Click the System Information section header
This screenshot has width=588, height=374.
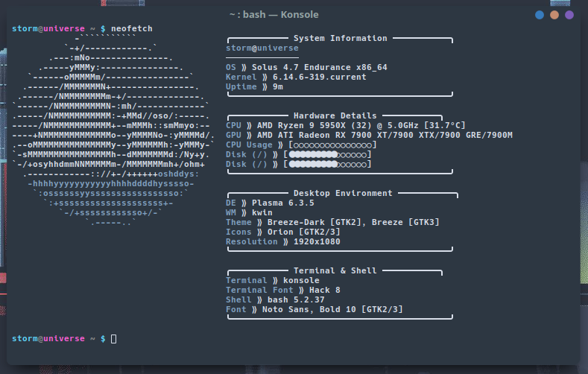click(x=340, y=38)
